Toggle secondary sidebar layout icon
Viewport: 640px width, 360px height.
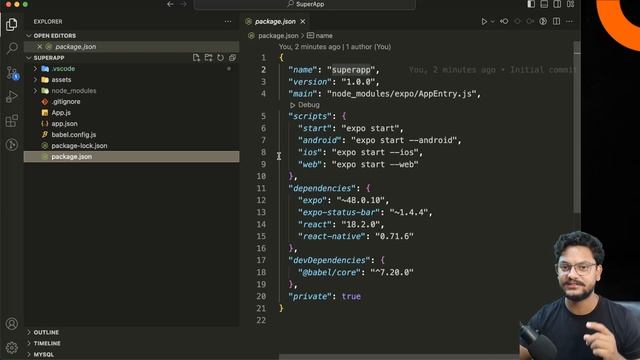click(557, 4)
